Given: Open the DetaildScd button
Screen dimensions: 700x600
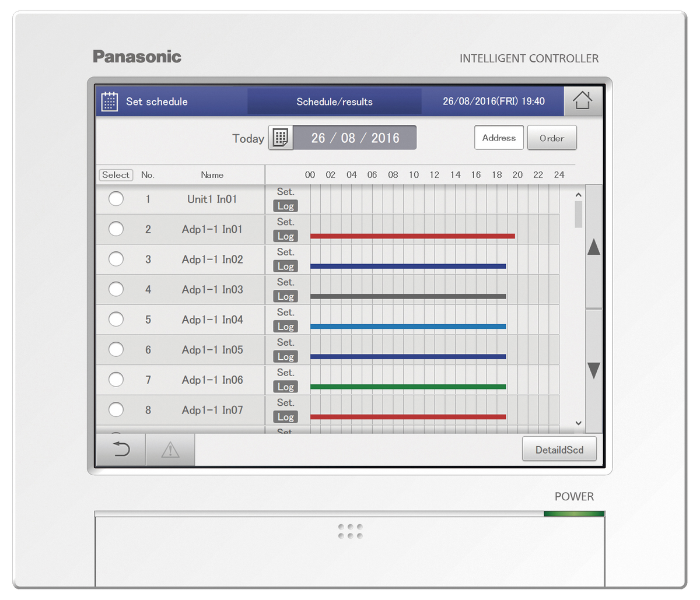Looking at the screenshot, I should [559, 450].
